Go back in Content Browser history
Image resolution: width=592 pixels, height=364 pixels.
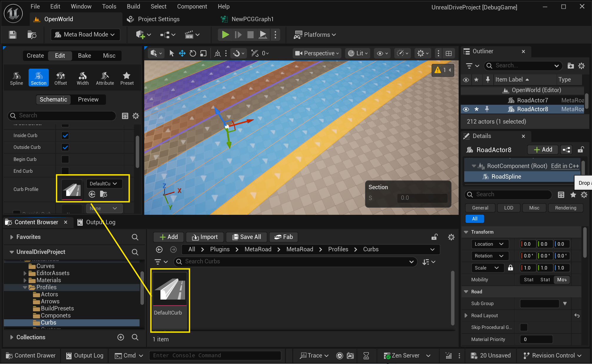159,250
